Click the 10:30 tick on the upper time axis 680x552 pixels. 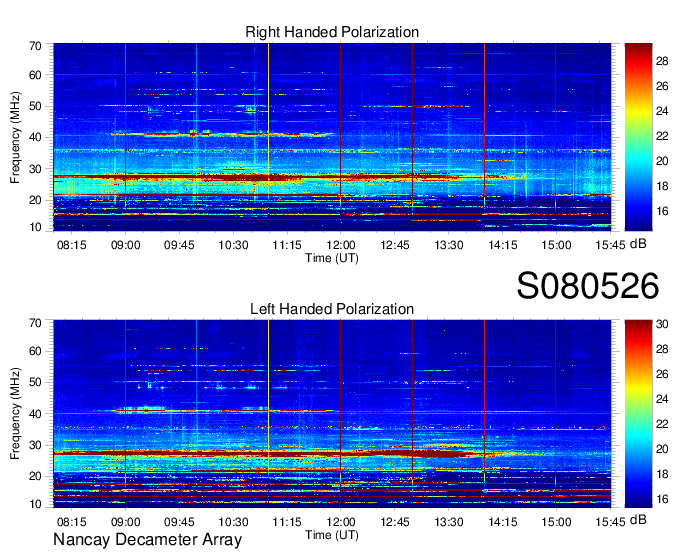coord(233,245)
